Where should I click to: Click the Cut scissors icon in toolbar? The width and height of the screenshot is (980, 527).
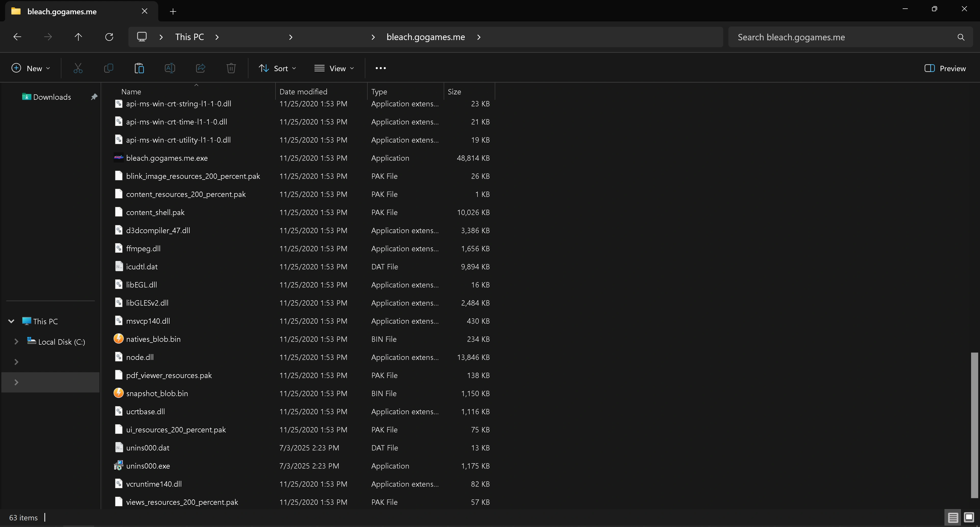click(78, 68)
